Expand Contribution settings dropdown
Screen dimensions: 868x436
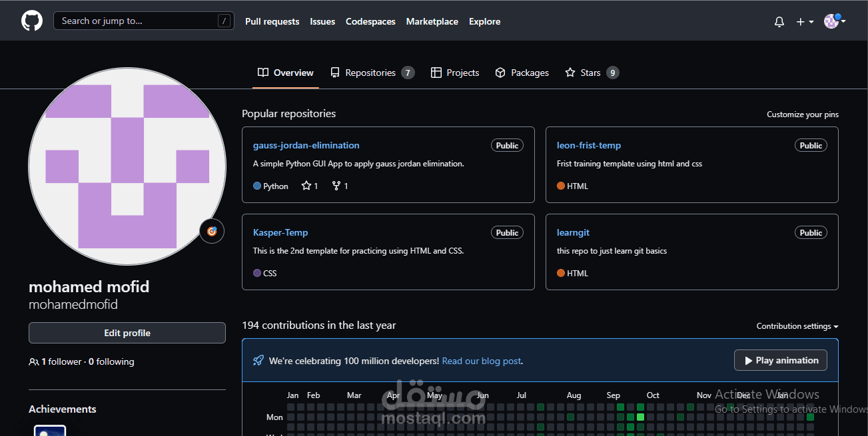[797, 326]
